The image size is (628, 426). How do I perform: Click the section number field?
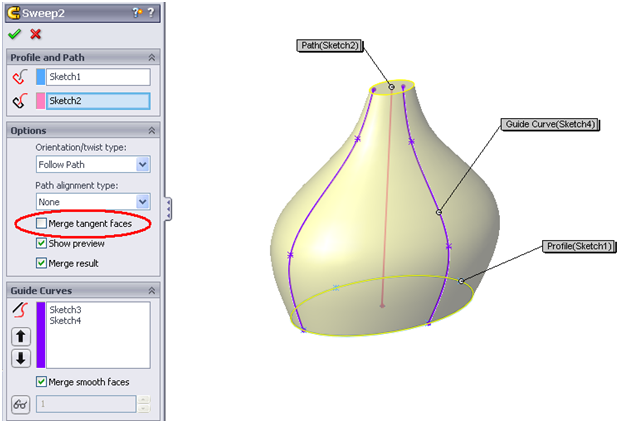point(86,404)
